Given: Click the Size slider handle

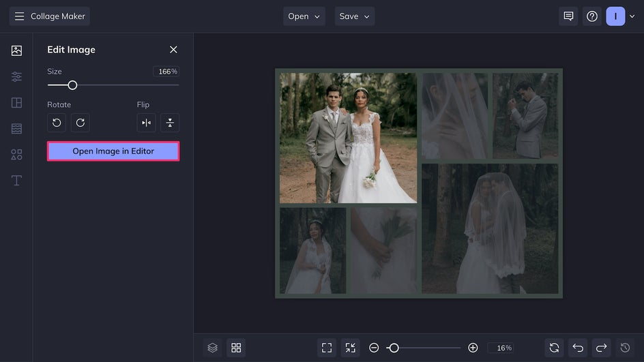Looking at the screenshot, I should click(72, 85).
